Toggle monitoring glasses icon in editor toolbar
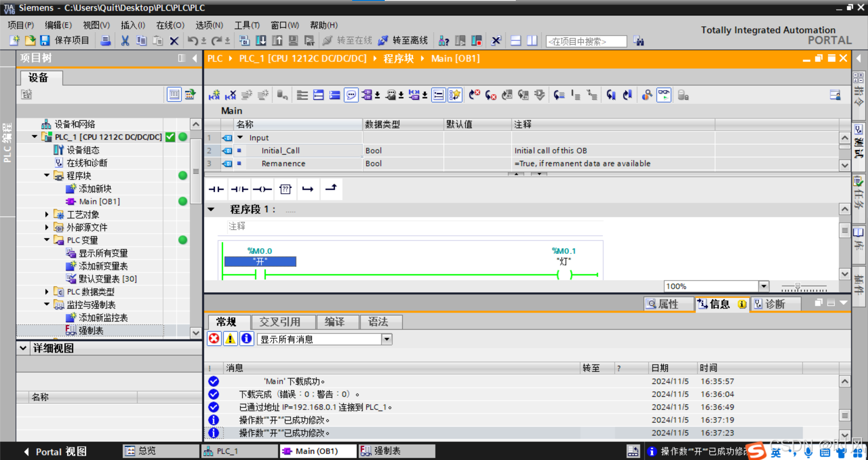Screen dimensions: 868x460 pos(664,95)
